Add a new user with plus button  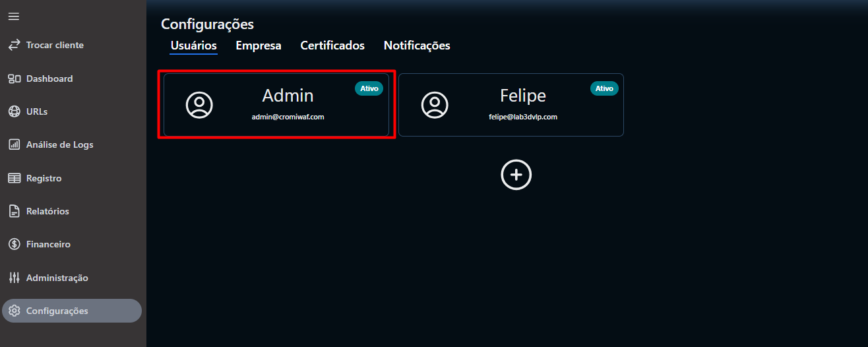tap(516, 175)
